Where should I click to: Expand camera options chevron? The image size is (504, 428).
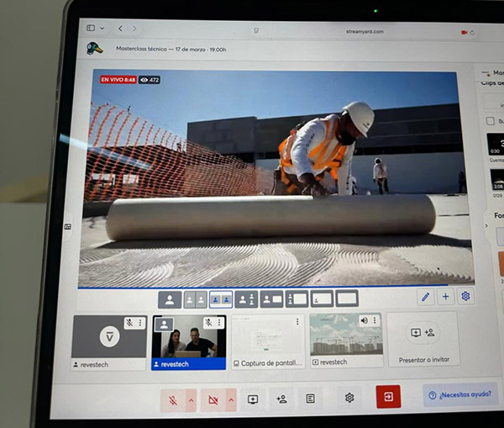click(x=231, y=399)
